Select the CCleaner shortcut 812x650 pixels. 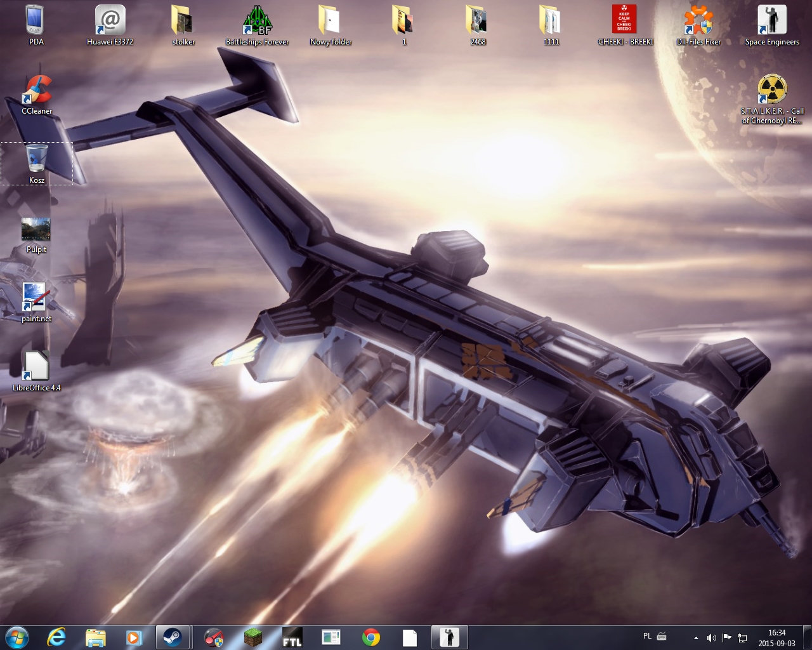click(x=36, y=95)
